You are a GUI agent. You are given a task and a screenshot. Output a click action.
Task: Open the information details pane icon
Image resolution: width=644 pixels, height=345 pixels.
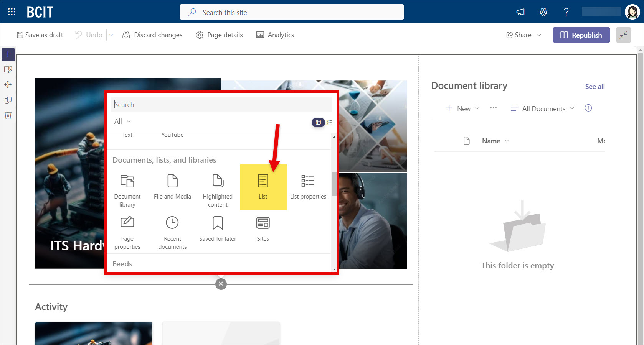point(588,108)
